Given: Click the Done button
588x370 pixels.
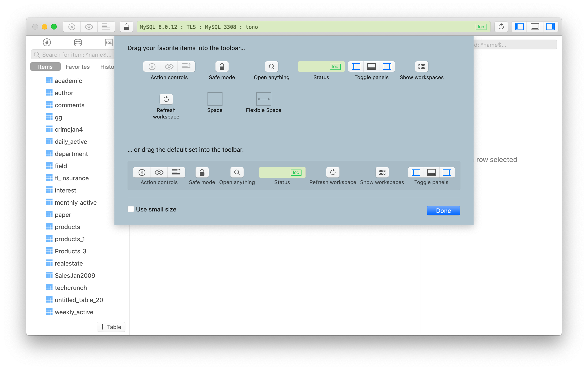Looking at the screenshot, I should [x=443, y=211].
